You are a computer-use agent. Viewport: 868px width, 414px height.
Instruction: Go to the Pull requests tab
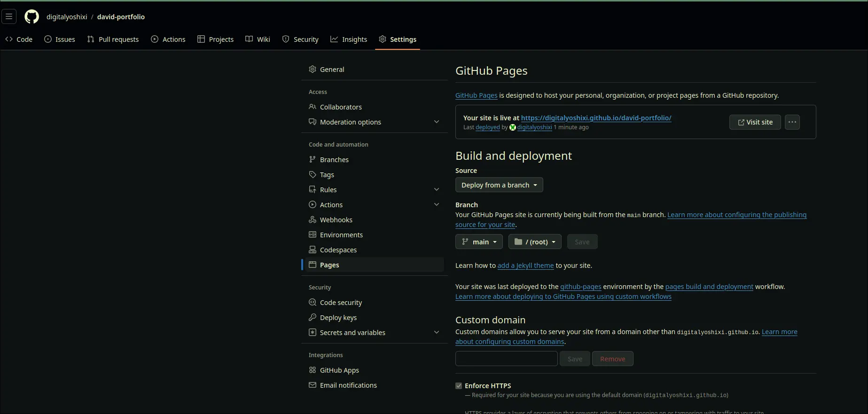pyautogui.click(x=113, y=39)
